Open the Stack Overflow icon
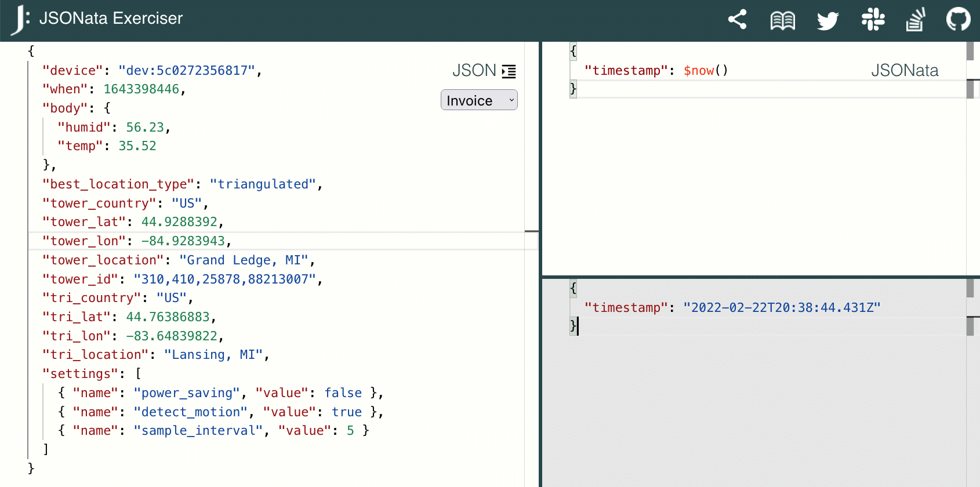The height and width of the screenshot is (487, 980). tap(916, 20)
